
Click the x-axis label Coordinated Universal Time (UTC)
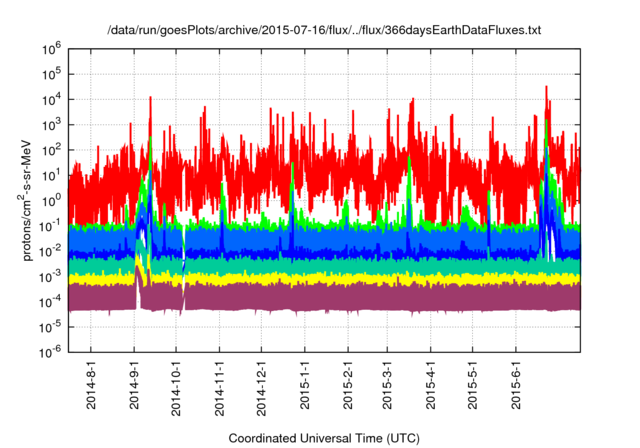click(324, 438)
